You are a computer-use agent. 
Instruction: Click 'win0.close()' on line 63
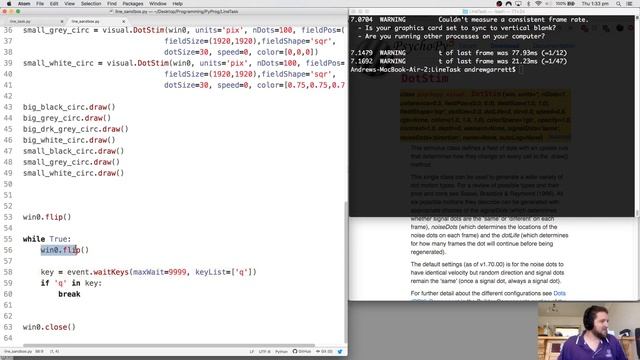pyautogui.click(x=49, y=327)
